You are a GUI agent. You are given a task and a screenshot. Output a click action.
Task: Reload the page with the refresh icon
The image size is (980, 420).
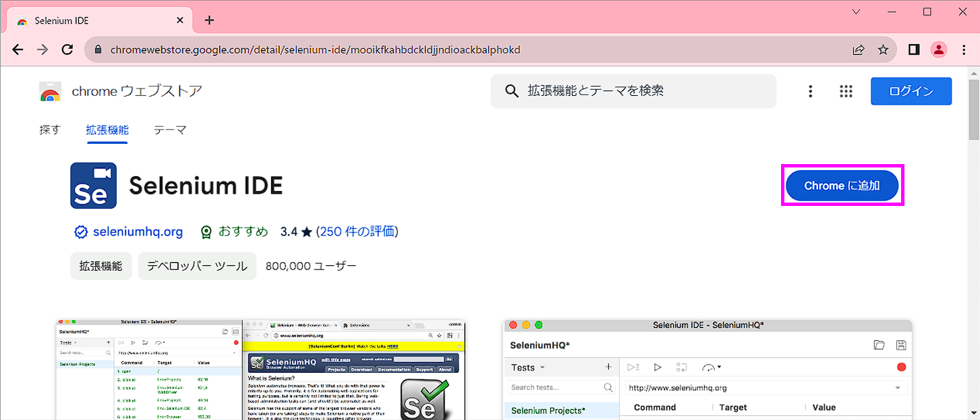tap(67, 49)
